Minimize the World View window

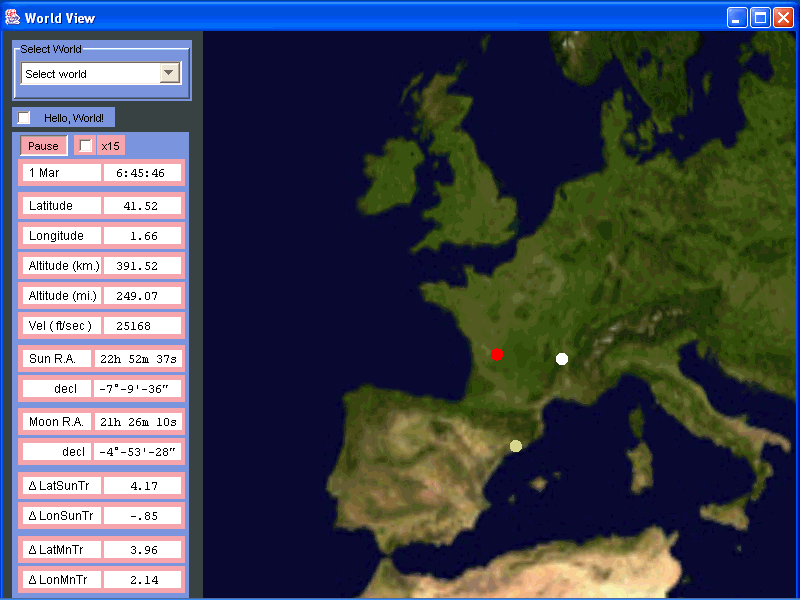[x=737, y=17]
